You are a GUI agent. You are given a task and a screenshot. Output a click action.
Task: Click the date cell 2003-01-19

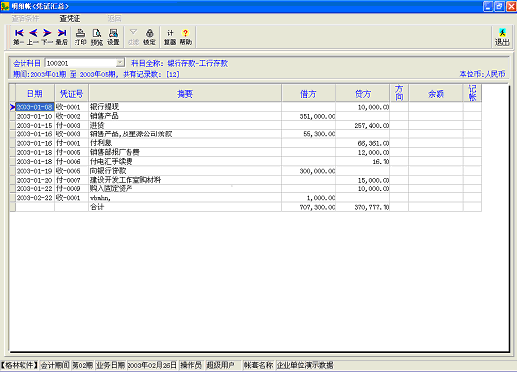(35, 171)
